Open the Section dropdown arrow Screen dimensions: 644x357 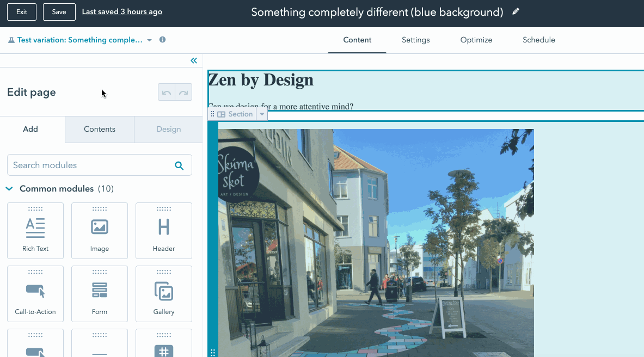point(262,114)
